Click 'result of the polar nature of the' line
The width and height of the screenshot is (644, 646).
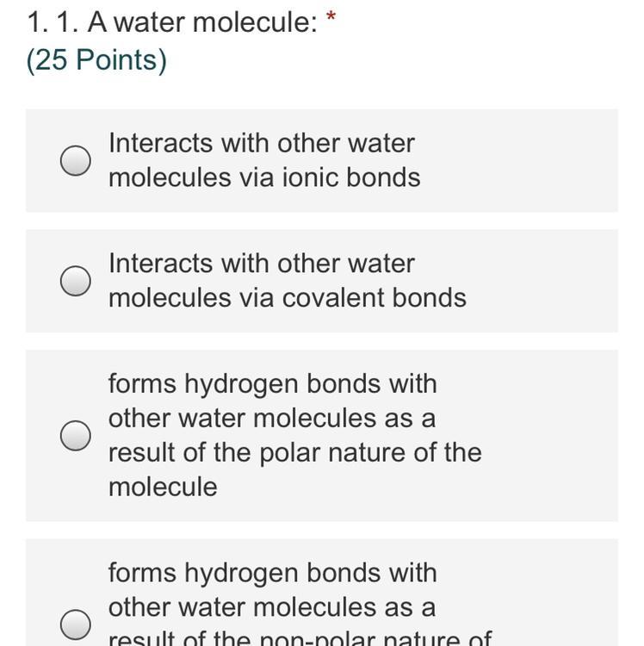pyautogui.click(x=294, y=453)
